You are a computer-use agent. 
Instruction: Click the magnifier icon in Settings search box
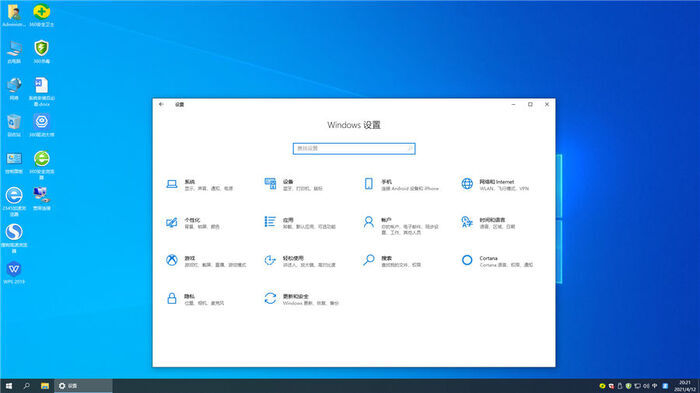coord(410,148)
